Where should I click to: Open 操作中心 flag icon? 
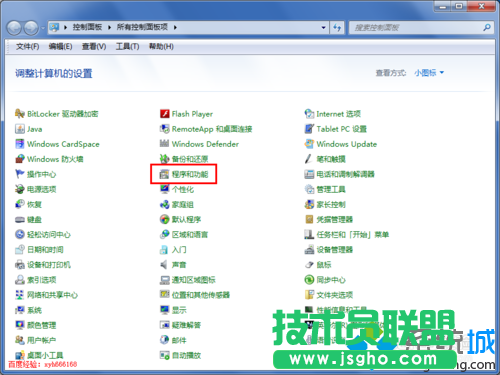(x=20, y=174)
